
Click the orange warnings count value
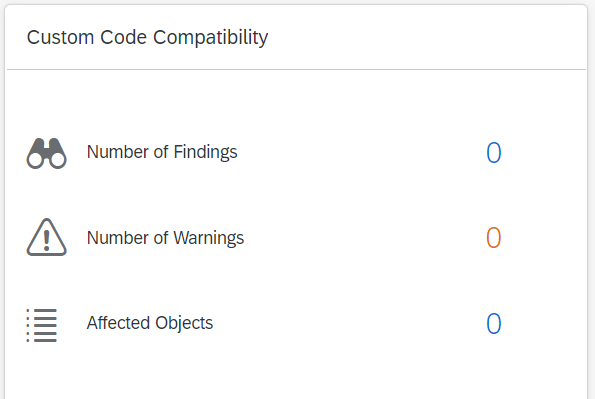494,238
